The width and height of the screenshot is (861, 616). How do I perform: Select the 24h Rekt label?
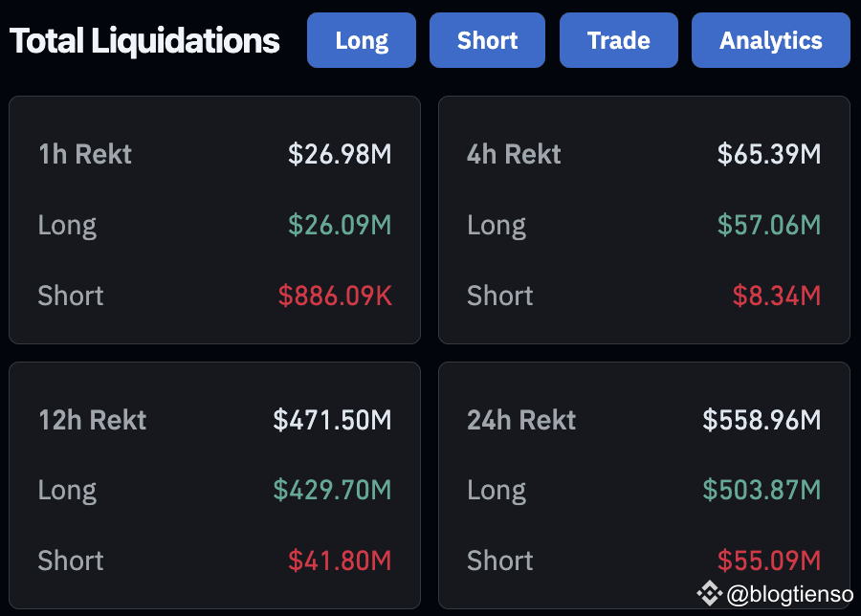click(x=521, y=420)
